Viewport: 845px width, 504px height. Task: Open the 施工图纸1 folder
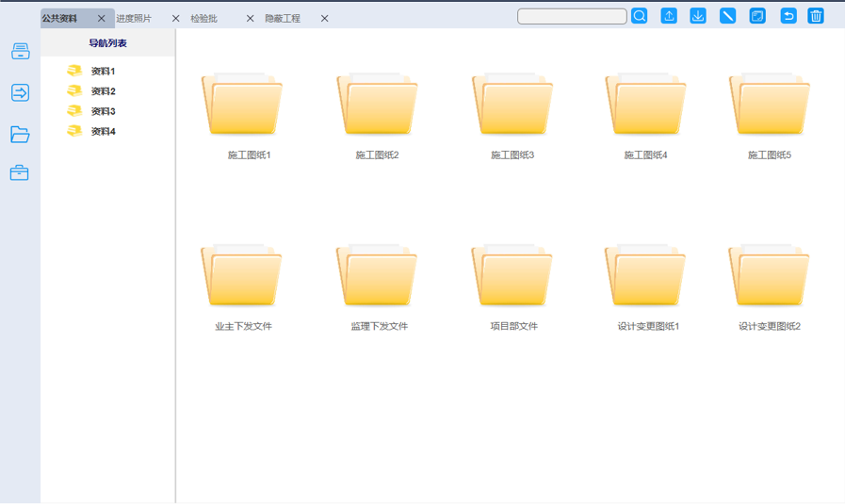242,106
